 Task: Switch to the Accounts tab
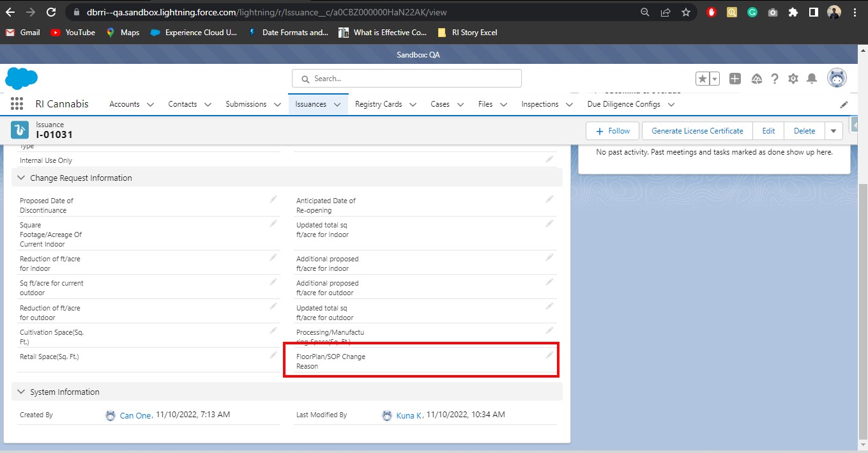click(x=125, y=104)
